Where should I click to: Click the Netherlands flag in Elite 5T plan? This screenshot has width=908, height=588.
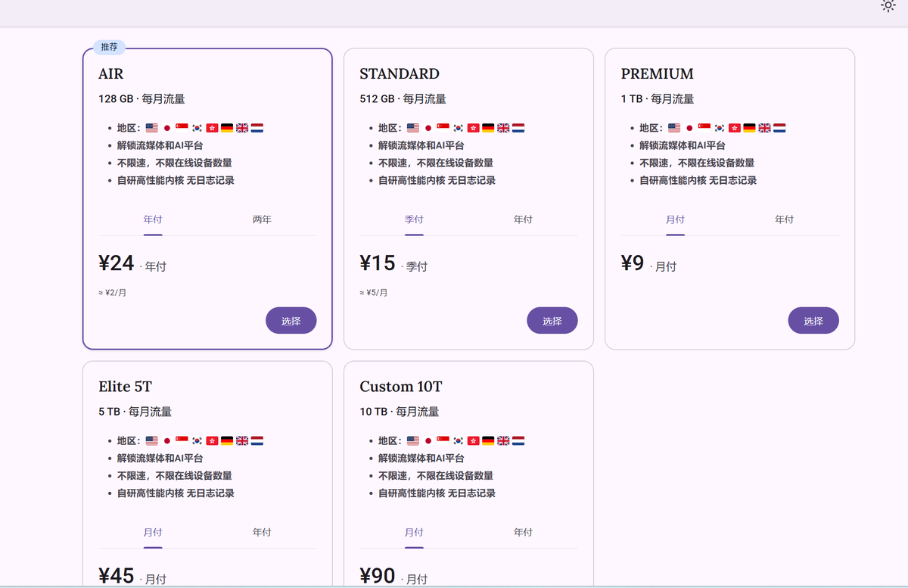click(257, 440)
